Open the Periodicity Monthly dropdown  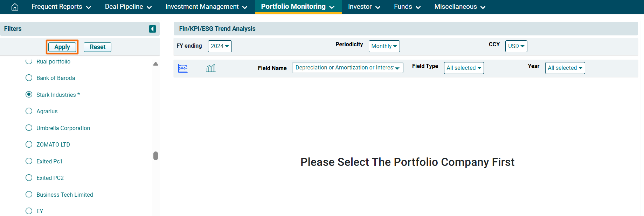(384, 46)
